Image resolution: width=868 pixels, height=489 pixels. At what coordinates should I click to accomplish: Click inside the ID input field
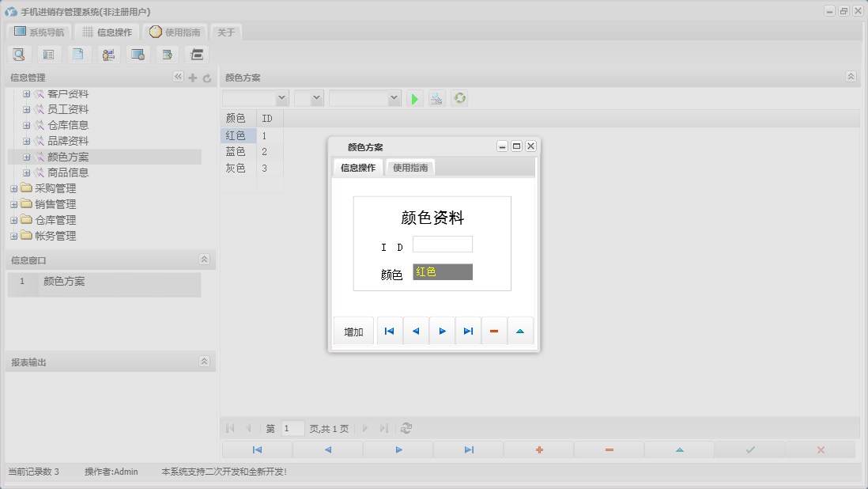[x=443, y=244]
